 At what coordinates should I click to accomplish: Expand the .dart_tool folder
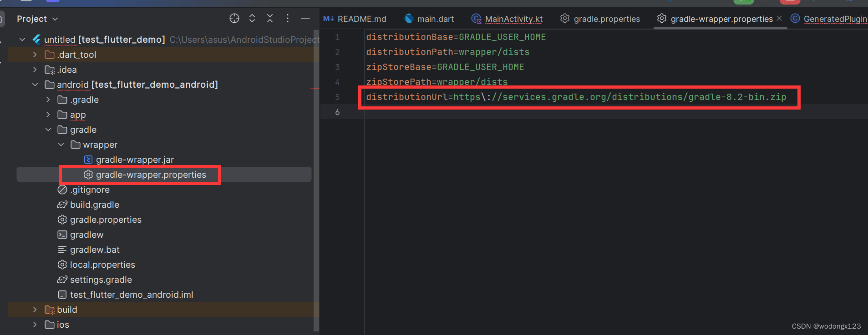coord(35,55)
